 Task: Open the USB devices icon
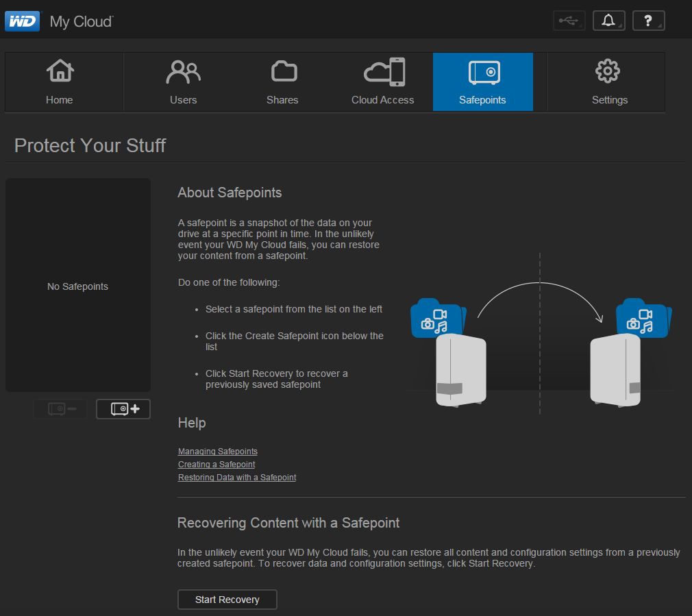[569, 21]
